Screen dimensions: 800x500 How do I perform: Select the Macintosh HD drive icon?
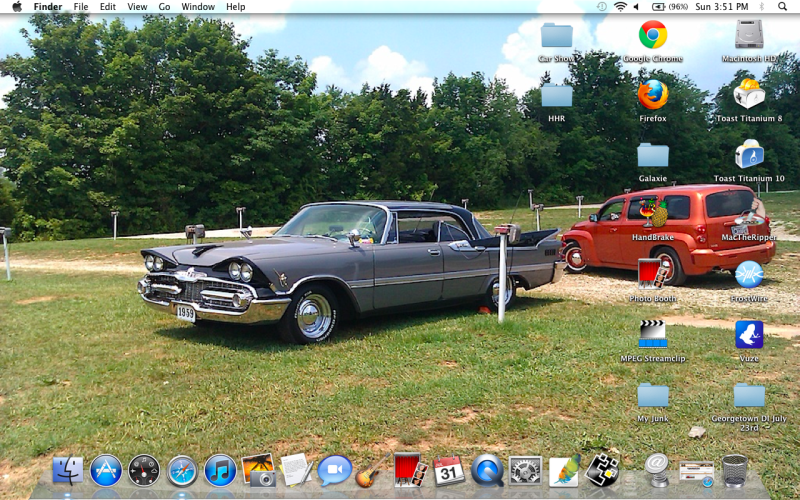coord(749,35)
